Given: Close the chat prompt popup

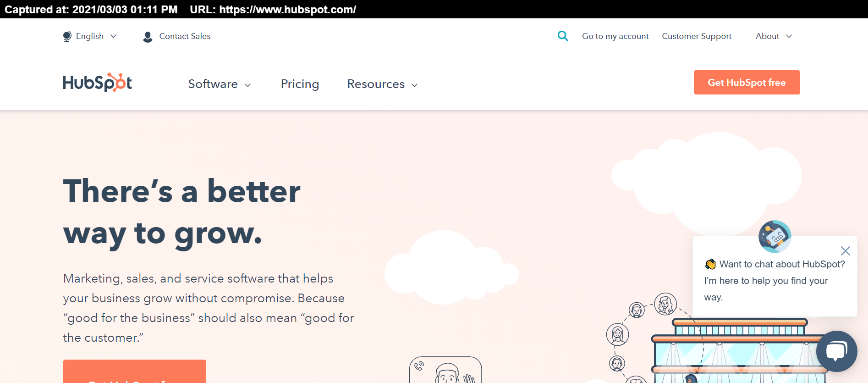Looking at the screenshot, I should (846, 251).
